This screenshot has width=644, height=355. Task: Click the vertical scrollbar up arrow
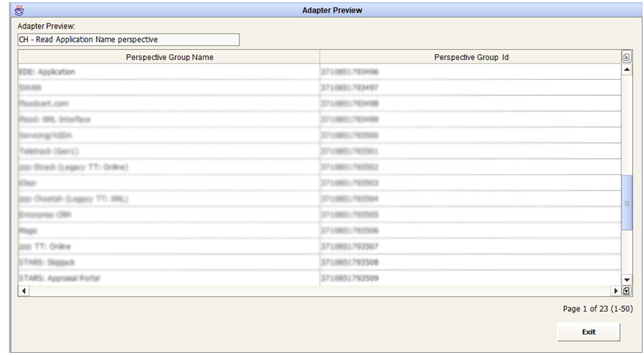[626, 70]
